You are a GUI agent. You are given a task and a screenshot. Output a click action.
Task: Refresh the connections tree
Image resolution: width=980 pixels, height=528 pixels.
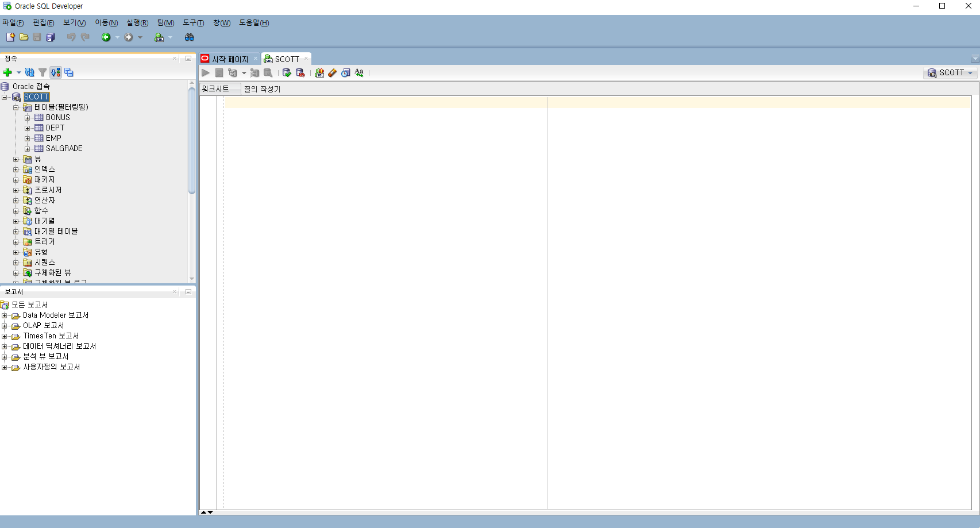click(x=30, y=72)
